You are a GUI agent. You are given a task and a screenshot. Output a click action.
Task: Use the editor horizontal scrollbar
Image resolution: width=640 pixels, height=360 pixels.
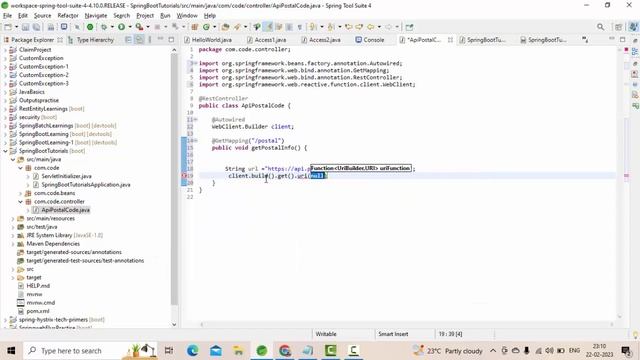[x=406, y=324]
